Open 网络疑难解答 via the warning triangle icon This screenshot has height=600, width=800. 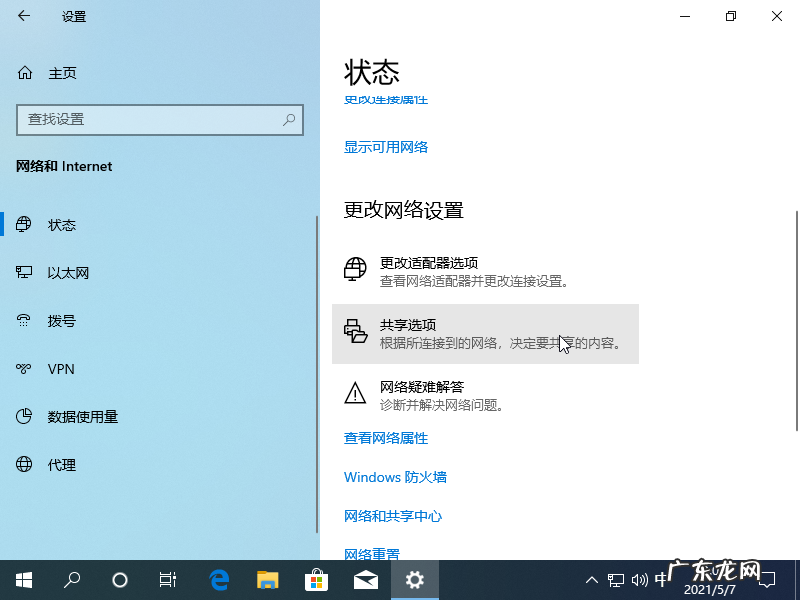pos(355,393)
